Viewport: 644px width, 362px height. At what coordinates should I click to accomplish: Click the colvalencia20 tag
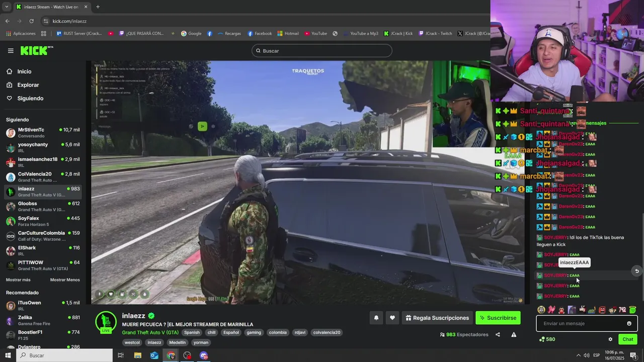pos(327,332)
